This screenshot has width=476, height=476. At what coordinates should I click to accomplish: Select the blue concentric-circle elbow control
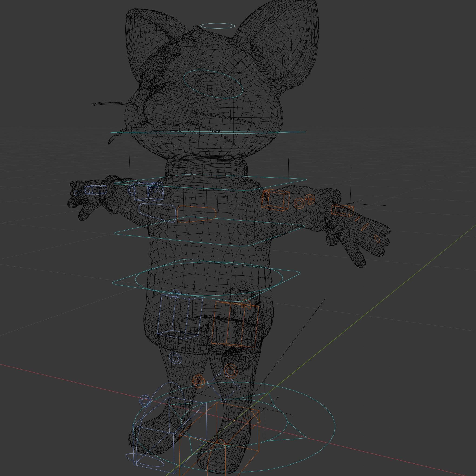[132, 190]
